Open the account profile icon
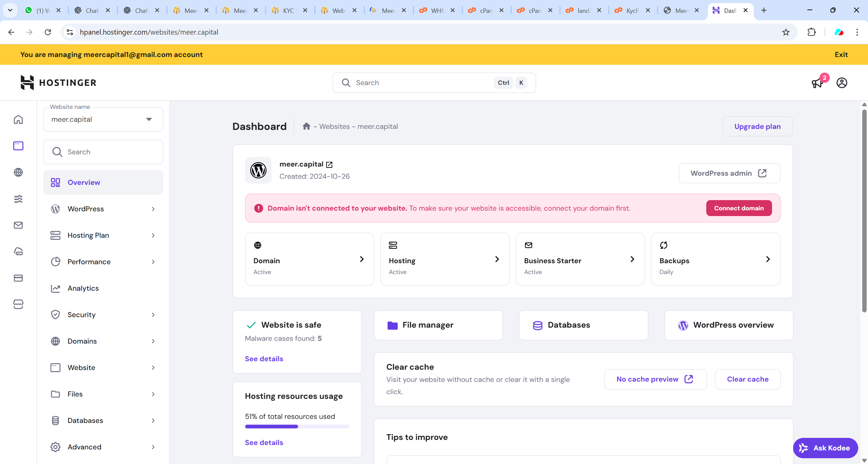 coord(842,83)
